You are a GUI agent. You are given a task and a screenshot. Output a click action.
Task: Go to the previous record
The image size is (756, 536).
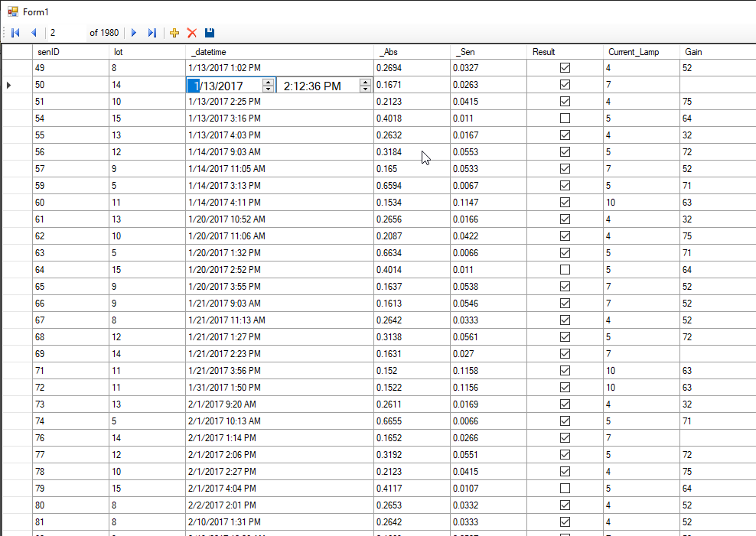(x=34, y=33)
